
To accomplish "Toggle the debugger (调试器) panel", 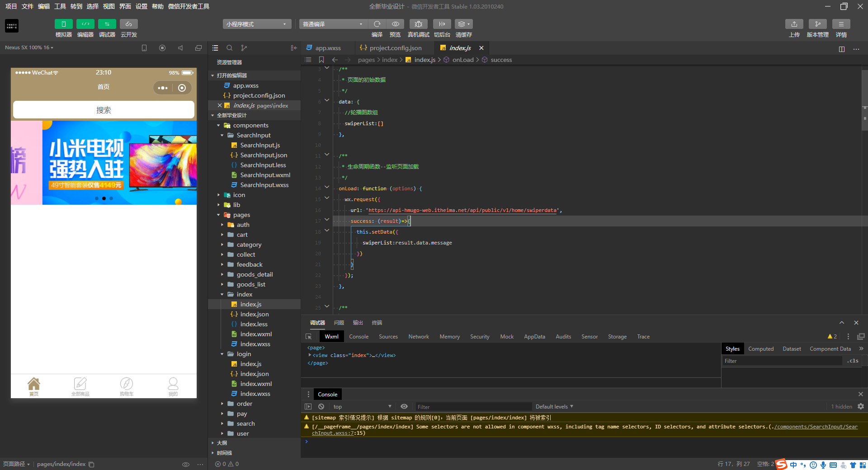I will pyautogui.click(x=107, y=24).
